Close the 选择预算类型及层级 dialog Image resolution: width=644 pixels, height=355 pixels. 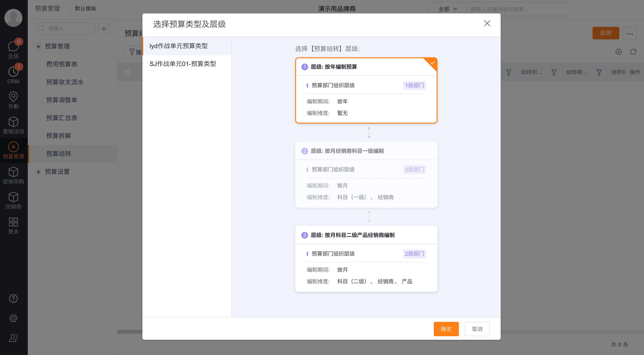click(487, 24)
